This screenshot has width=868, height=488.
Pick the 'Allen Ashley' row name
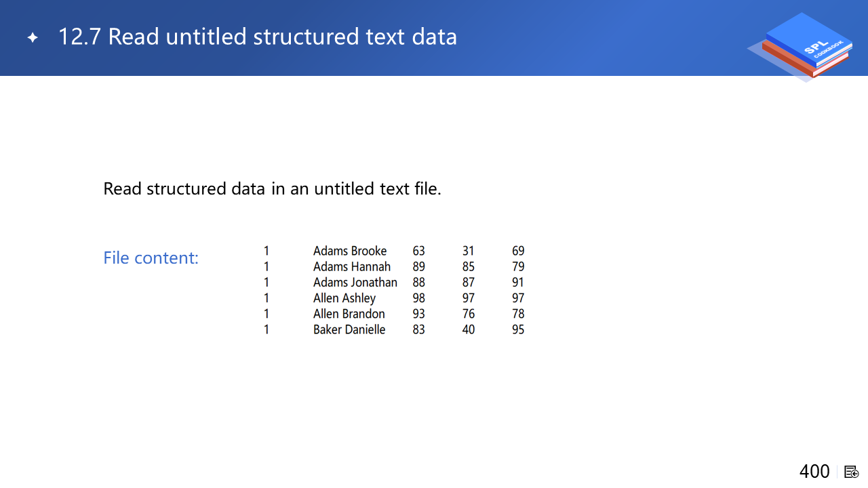tap(344, 298)
